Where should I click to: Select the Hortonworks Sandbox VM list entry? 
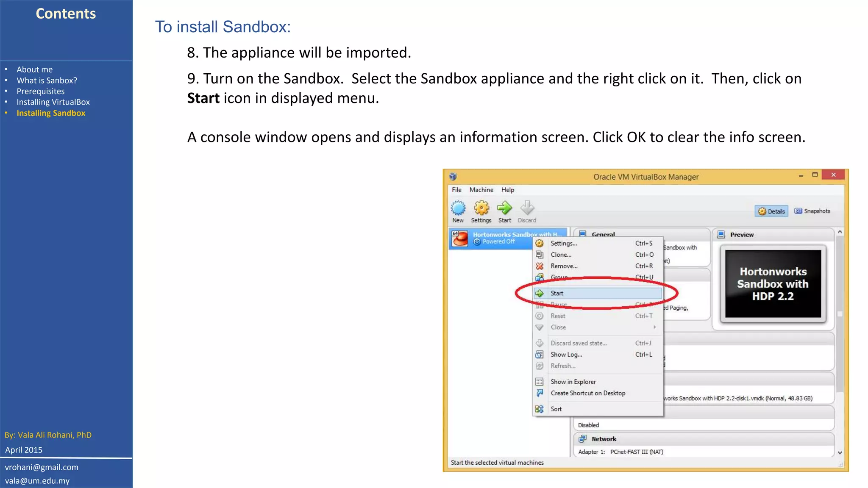pyautogui.click(x=508, y=238)
